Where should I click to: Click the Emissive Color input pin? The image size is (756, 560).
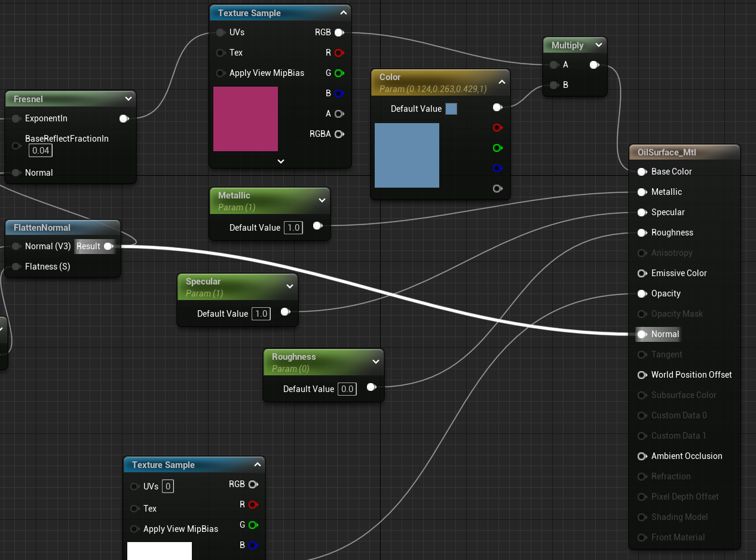[642, 273]
